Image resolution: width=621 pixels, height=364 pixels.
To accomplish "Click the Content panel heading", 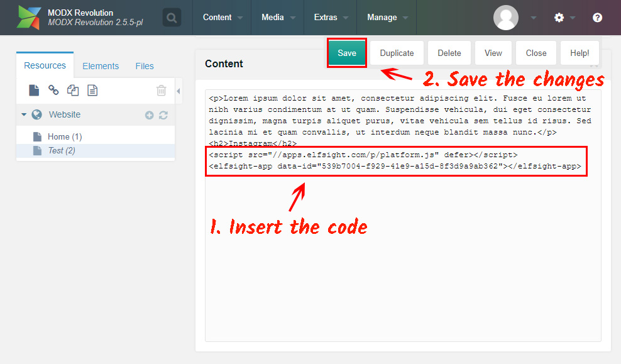I will pos(224,63).
